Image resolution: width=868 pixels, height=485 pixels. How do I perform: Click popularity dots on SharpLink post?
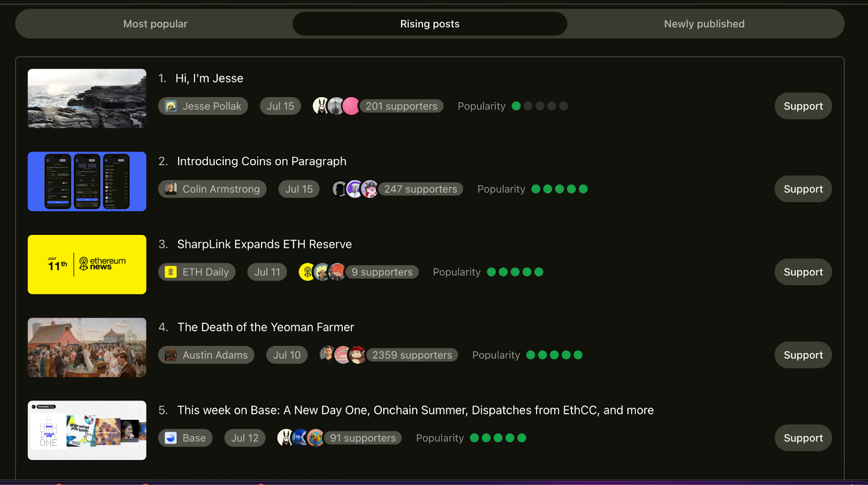tap(515, 272)
